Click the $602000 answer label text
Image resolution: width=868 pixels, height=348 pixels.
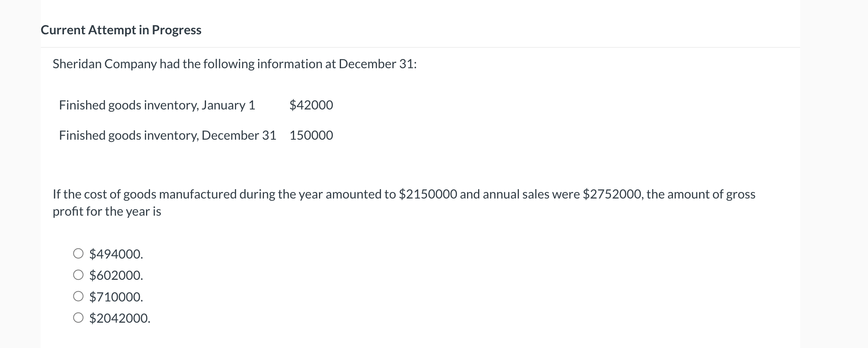(116, 275)
